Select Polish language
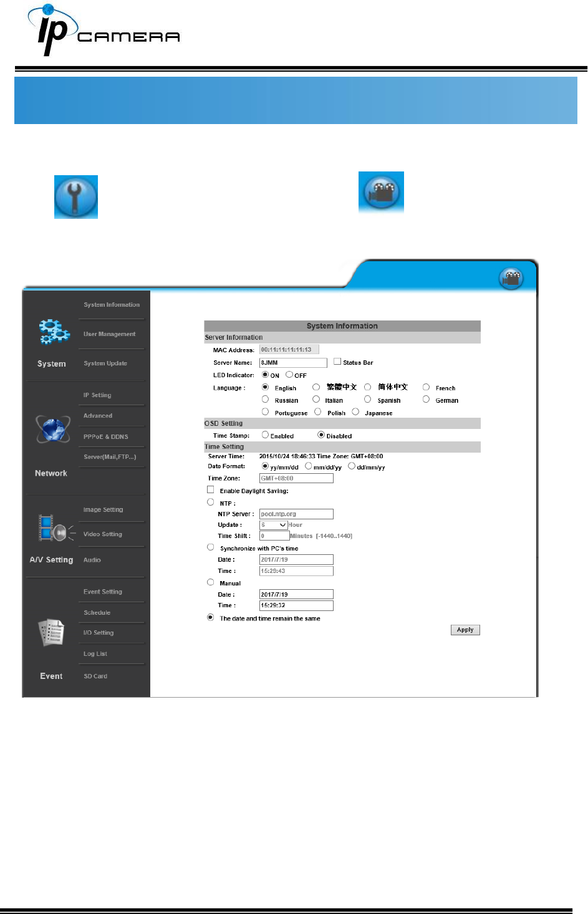This screenshot has height=914, width=588. click(x=317, y=412)
